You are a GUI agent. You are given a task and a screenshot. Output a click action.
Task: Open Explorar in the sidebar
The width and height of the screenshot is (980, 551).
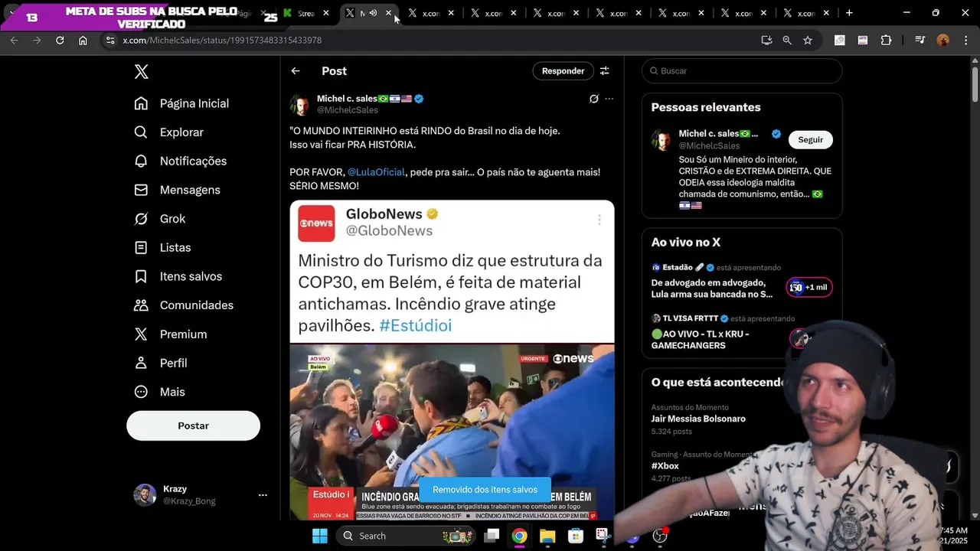click(x=168, y=132)
